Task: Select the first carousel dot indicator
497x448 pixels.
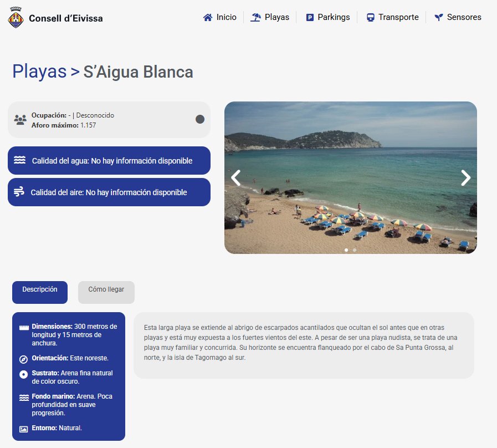Action: (346, 250)
